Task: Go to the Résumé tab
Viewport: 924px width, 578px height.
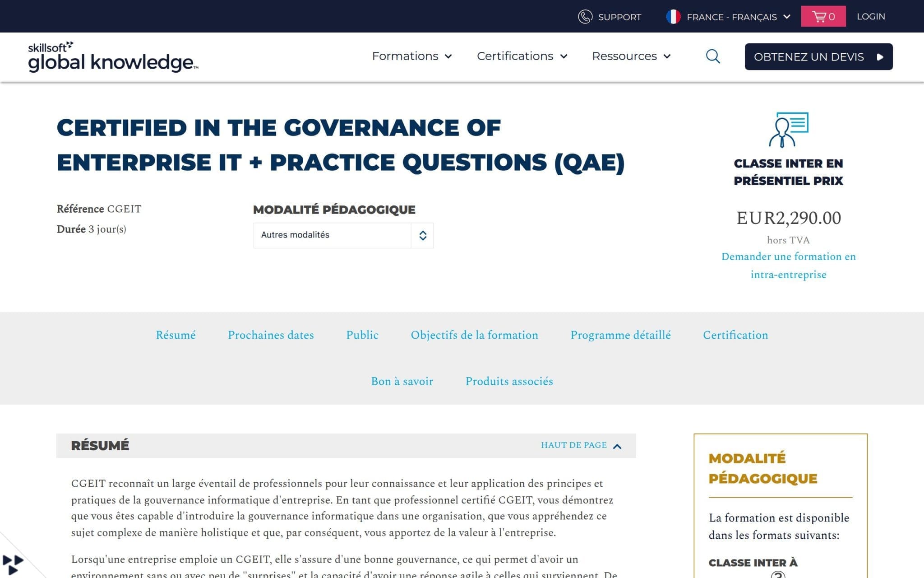Action: (176, 335)
